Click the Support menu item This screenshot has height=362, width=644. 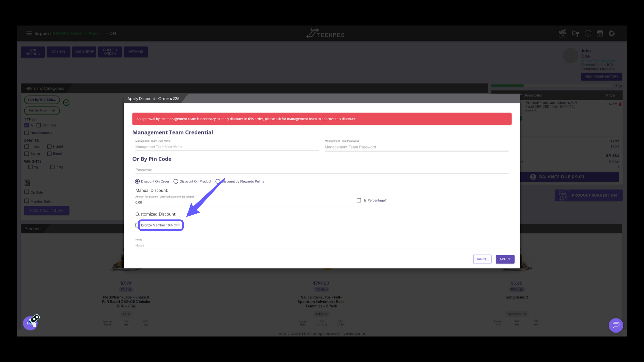(43, 33)
